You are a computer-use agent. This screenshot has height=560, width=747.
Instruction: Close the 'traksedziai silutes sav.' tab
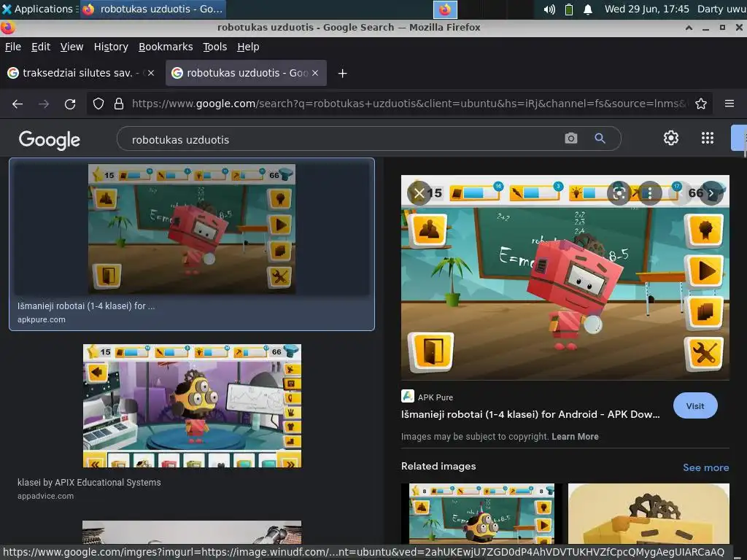151,73
